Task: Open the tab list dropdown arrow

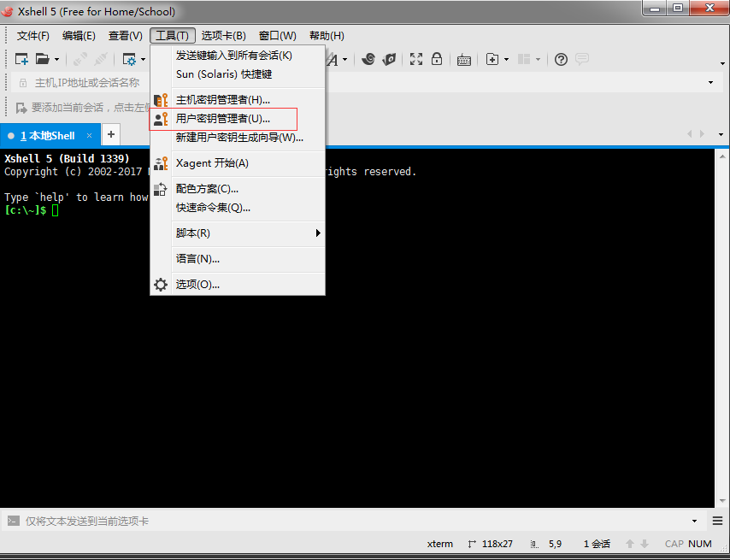Action: pyautogui.click(x=721, y=135)
